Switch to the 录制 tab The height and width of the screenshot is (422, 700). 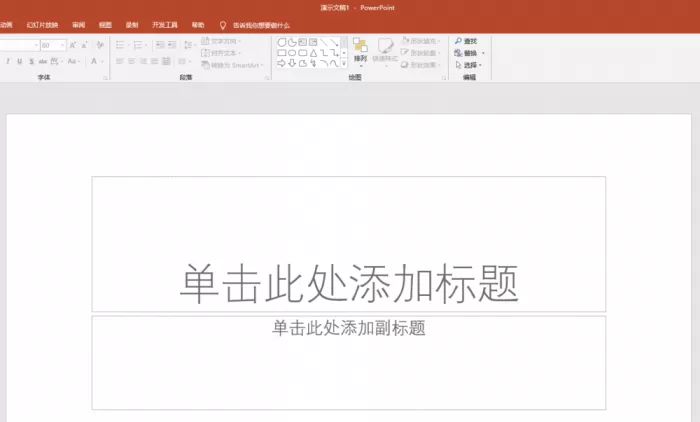[132, 25]
